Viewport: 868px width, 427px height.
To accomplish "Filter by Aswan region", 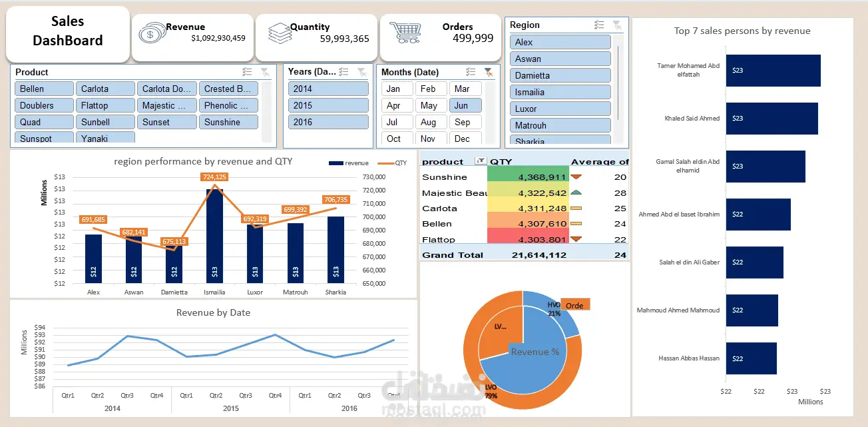I will [x=560, y=59].
